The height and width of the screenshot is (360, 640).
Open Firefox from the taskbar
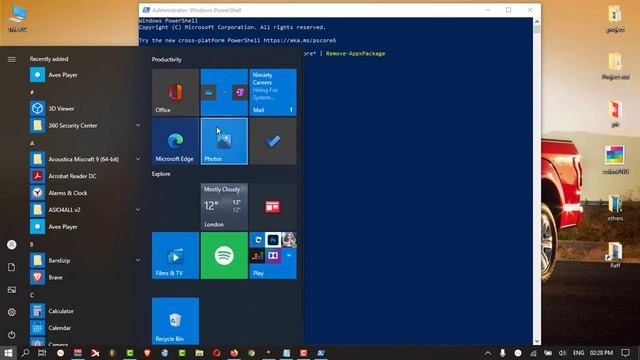(x=234, y=353)
